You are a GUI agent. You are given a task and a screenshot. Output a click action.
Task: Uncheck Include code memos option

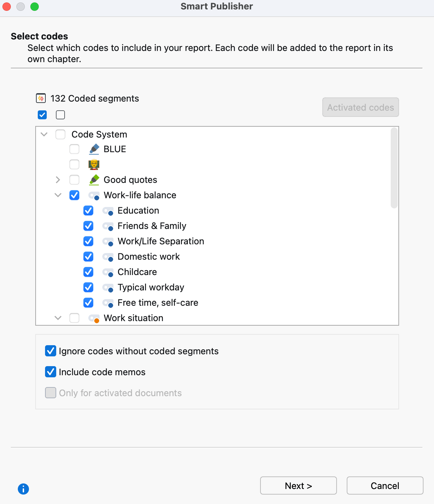click(x=51, y=372)
